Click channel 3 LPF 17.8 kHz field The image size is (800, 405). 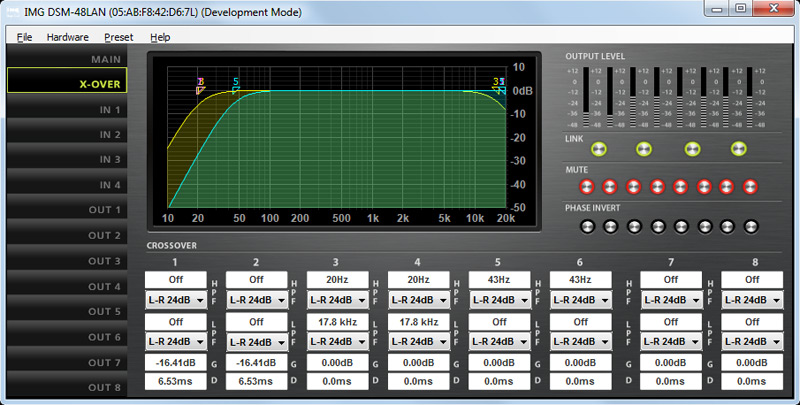[337, 322]
